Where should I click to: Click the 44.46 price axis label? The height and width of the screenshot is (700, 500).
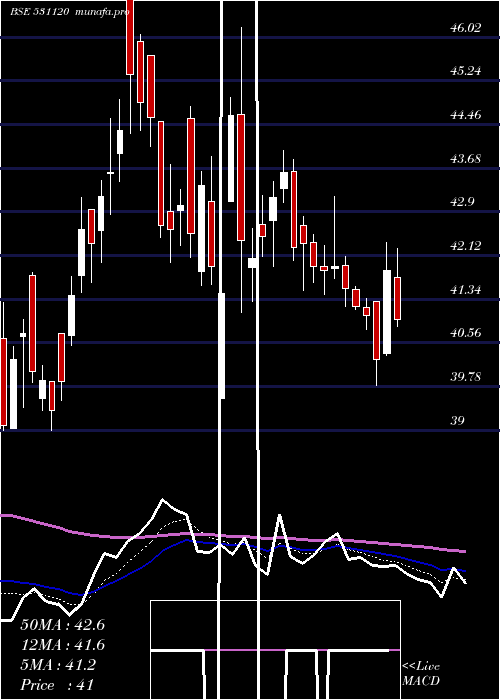pyautogui.click(x=465, y=115)
